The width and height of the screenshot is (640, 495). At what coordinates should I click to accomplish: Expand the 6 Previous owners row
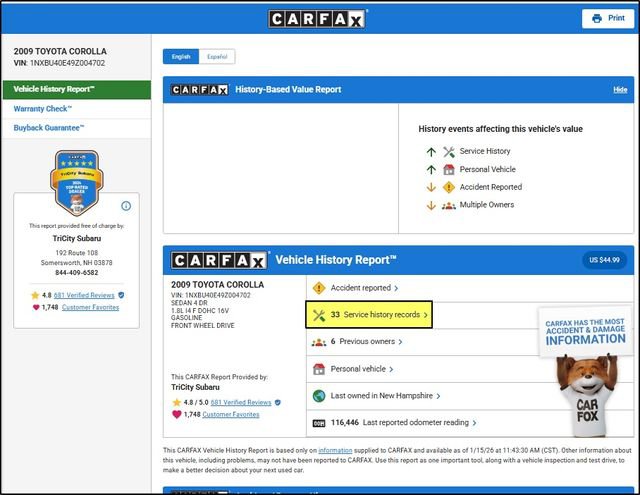pyautogui.click(x=367, y=342)
